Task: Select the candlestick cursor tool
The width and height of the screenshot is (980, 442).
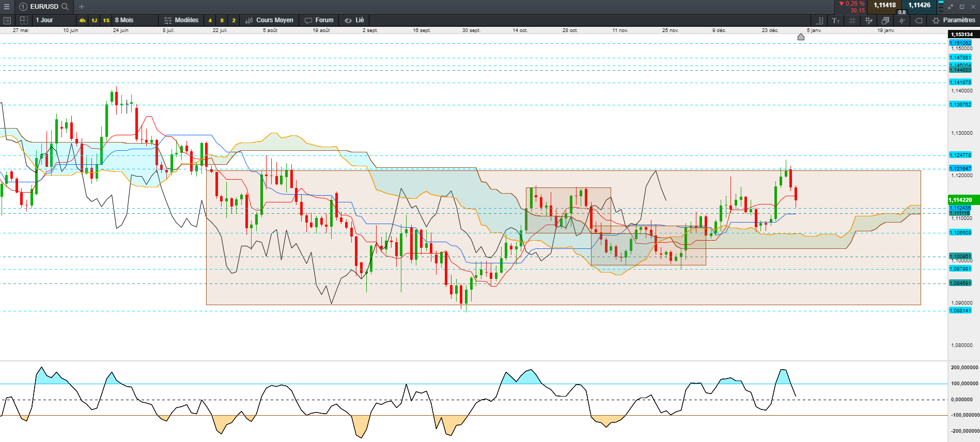Action: click(902, 21)
